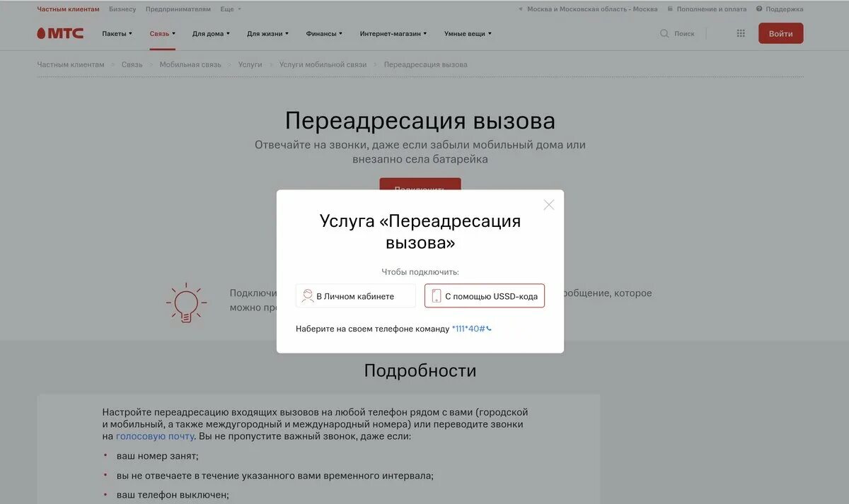Image resolution: width=849 pixels, height=504 pixels.
Task: Click the Поддержка help icon
Action: click(x=759, y=9)
